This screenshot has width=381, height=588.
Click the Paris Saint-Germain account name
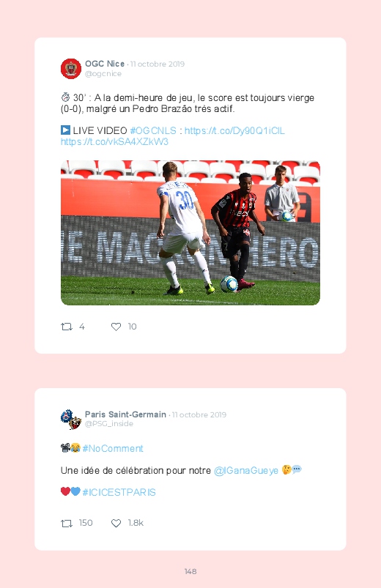click(x=125, y=414)
